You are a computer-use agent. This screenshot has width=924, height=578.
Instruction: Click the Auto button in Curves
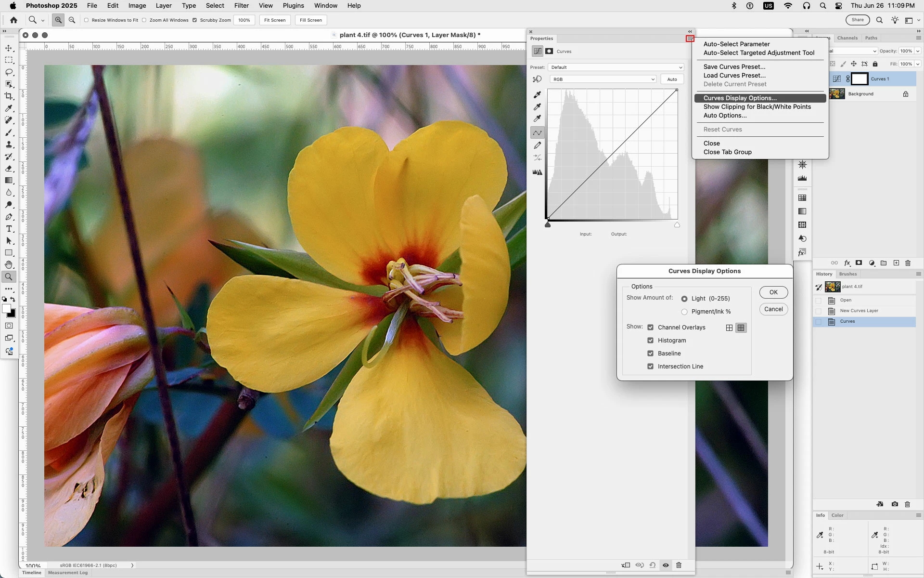click(x=672, y=79)
